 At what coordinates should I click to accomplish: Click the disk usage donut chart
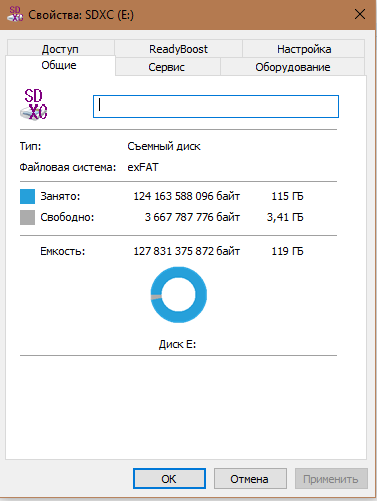tap(179, 295)
